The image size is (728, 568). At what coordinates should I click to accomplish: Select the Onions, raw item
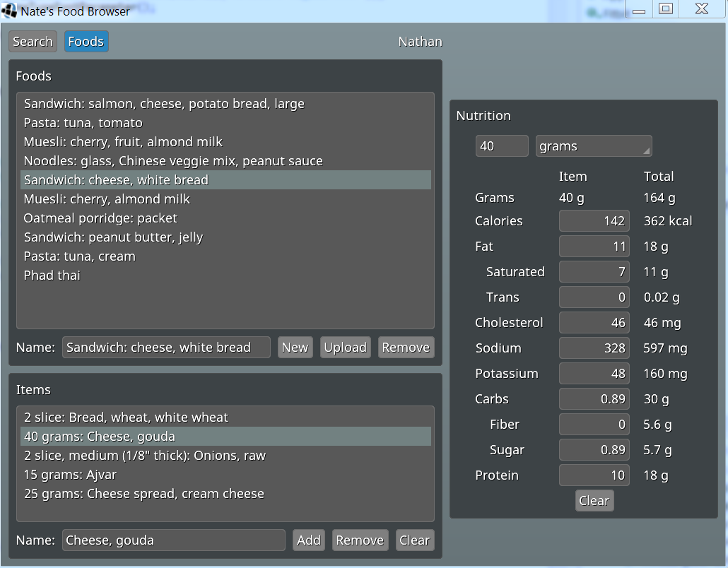[145, 456]
